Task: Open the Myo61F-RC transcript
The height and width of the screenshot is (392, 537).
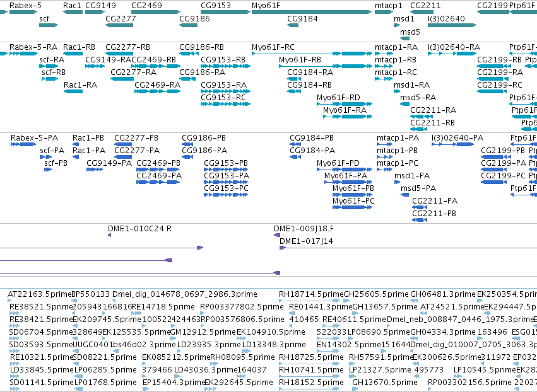Action: [312, 54]
